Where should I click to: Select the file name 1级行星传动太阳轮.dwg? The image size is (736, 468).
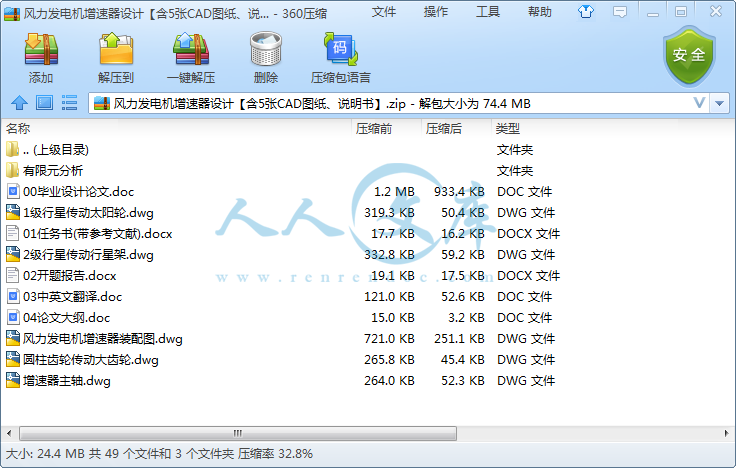tap(89, 213)
